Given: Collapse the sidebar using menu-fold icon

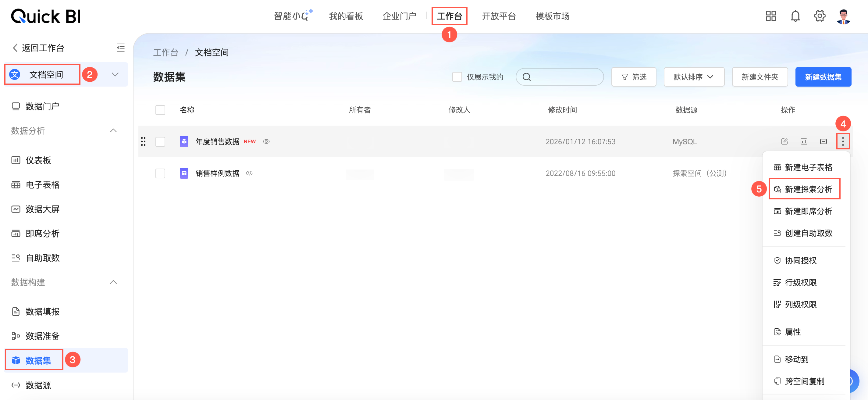Looking at the screenshot, I should click(120, 48).
